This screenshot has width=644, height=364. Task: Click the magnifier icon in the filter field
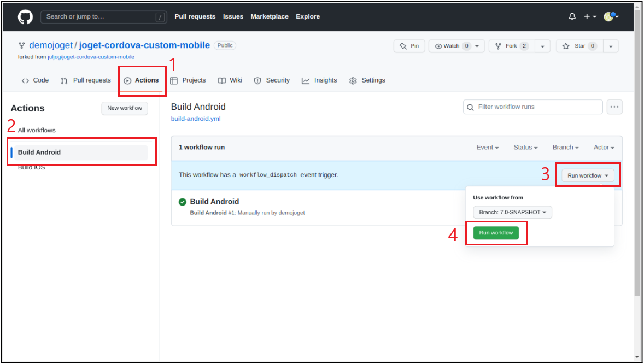470,107
